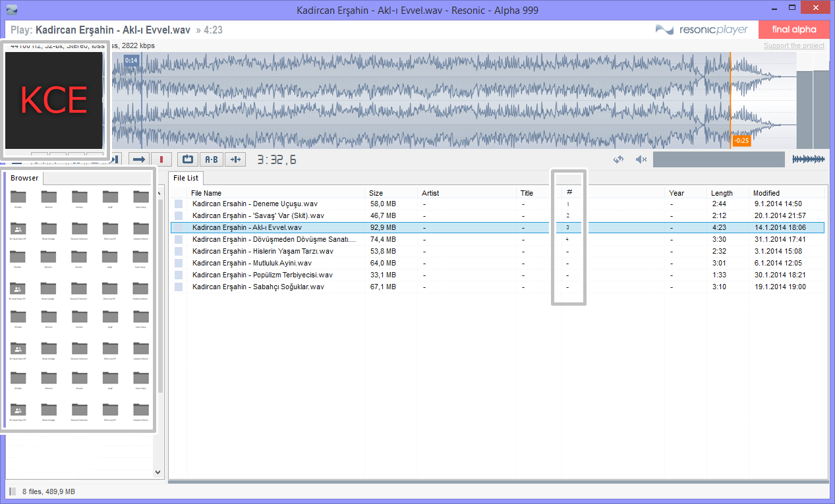The height and width of the screenshot is (504, 835).
Task: Enable the A-B section repeat button
Action: 211,159
